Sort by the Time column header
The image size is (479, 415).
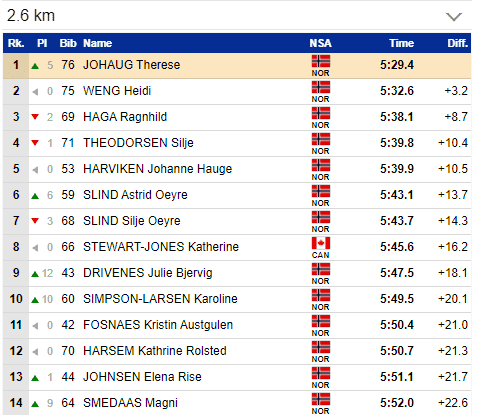pyautogui.click(x=401, y=43)
